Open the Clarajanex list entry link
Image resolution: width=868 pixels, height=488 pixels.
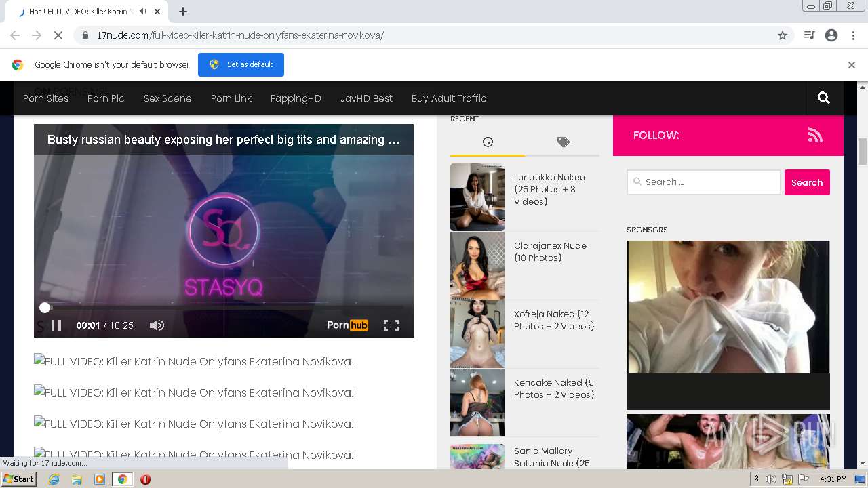[x=550, y=251]
